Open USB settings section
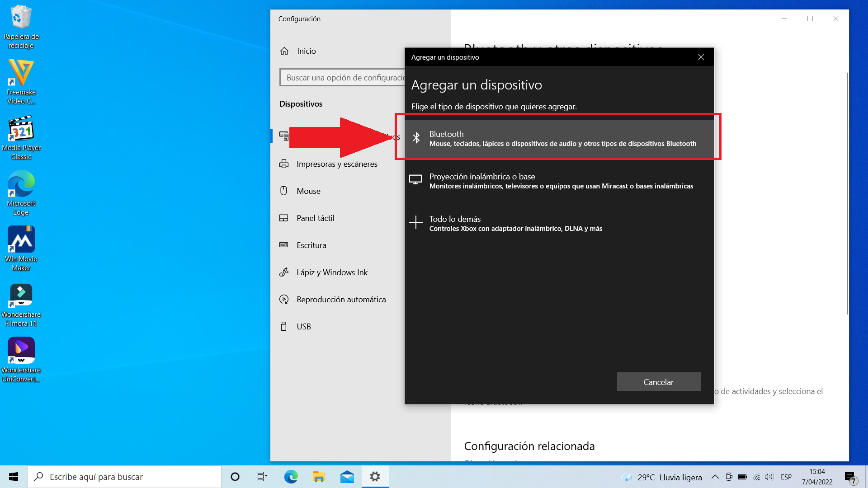 click(303, 327)
